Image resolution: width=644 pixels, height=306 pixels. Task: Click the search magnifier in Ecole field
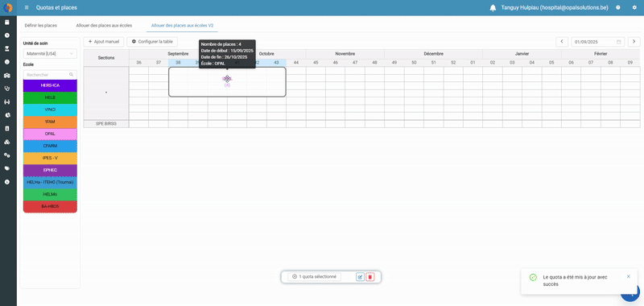(71, 75)
